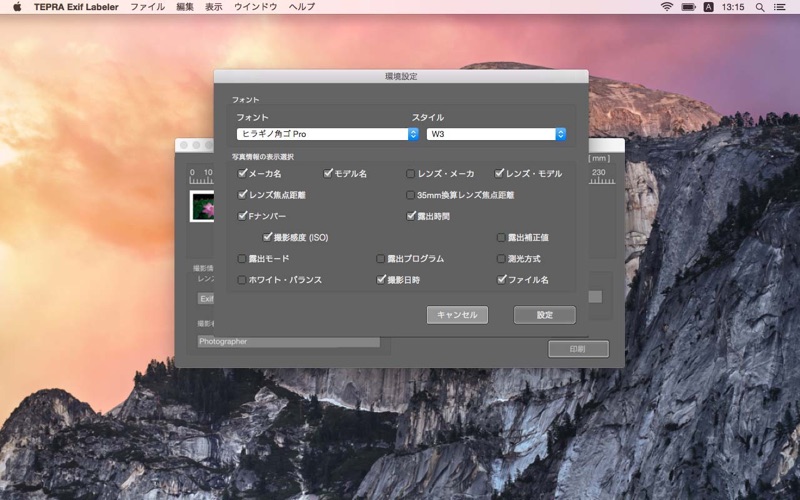Uncheck the Fナンバー checkbox
The height and width of the screenshot is (500, 800).
(x=242, y=216)
